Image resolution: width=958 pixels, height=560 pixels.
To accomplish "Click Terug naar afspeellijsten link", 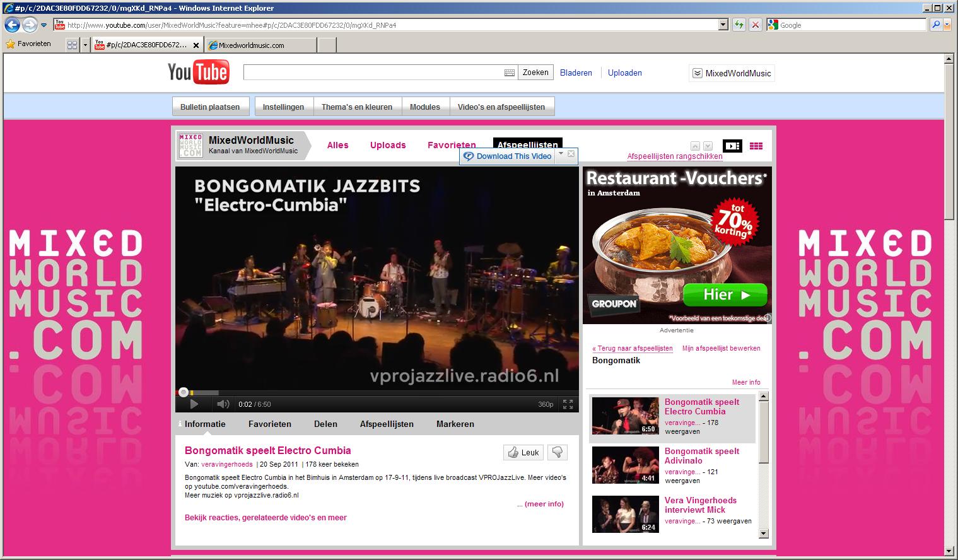I will point(633,348).
